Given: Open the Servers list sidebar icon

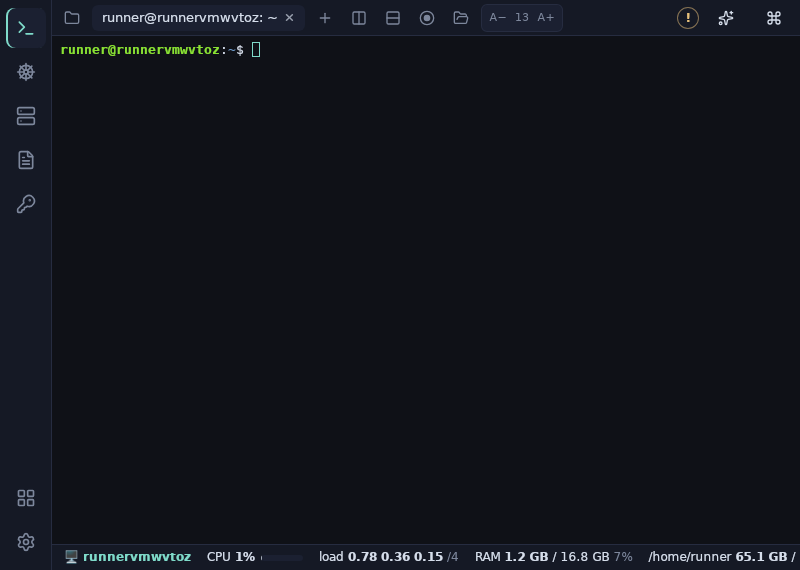Looking at the screenshot, I should click(x=26, y=116).
